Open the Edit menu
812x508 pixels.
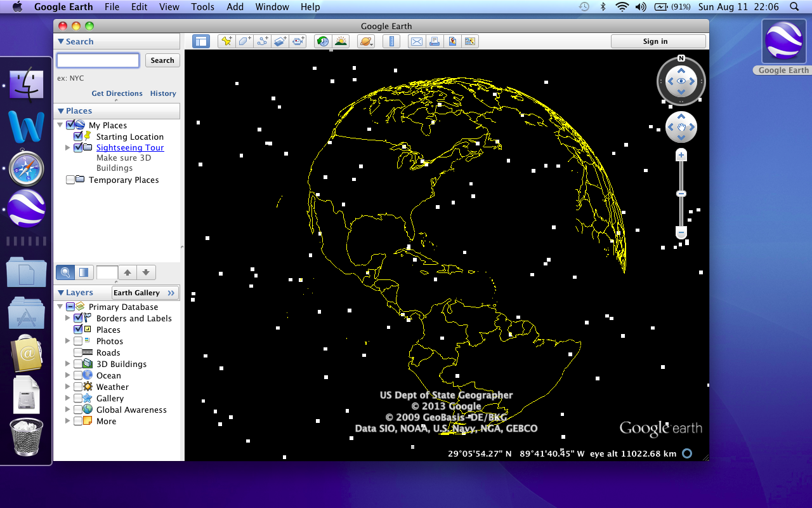(139, 7)
